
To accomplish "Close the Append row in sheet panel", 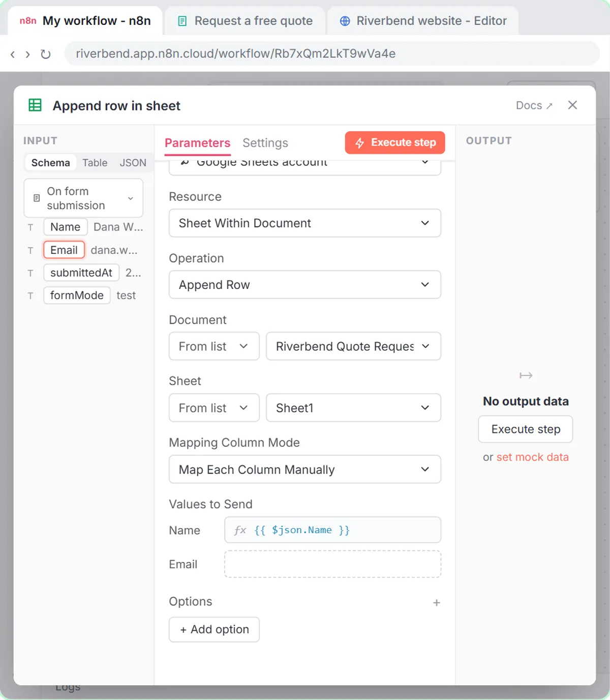I will tap(572, 105).
